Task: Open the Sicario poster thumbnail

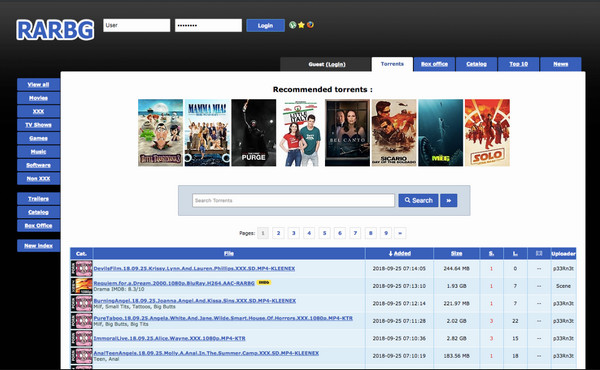Action: [394, 132]
